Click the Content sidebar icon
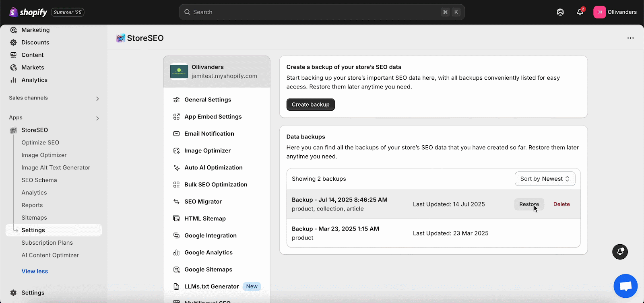644x303 pixels. click(x=14, y=55)
